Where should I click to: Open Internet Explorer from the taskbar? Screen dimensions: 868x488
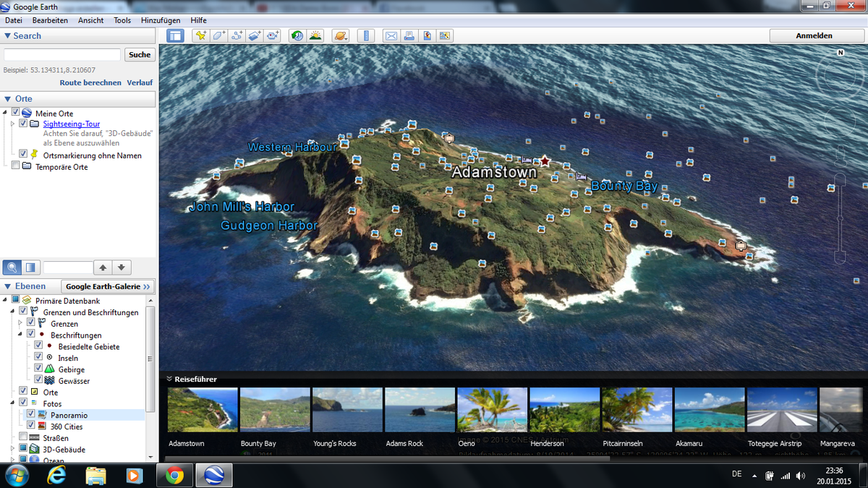[x=57, y=475]
